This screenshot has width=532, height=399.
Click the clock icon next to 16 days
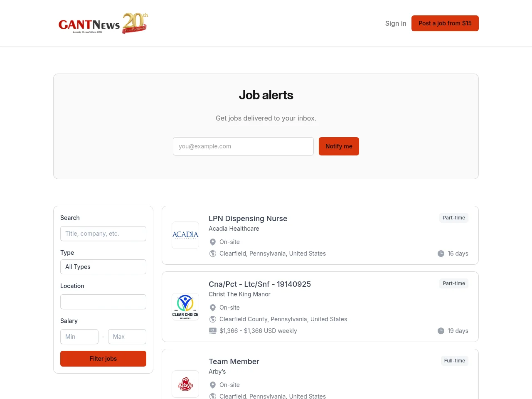tap(441, 254)
